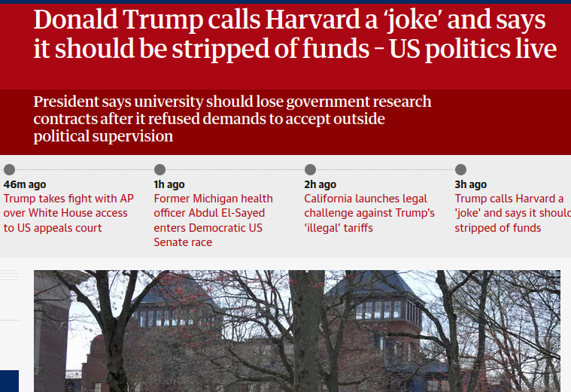Click the timeline dot above '46m ago'
The image size is (571, 392).
coord(10,169)
